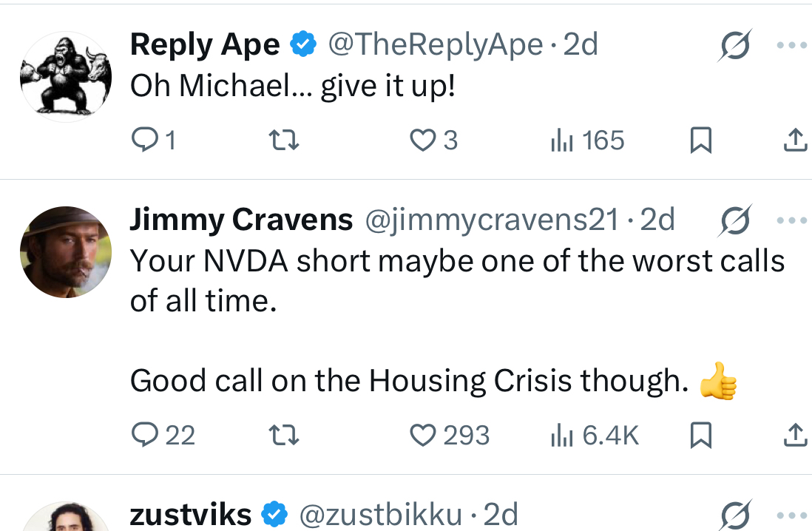Click Jimmy Cravens' profile picture
812x531 pixels.
click(x=66, y=252)
